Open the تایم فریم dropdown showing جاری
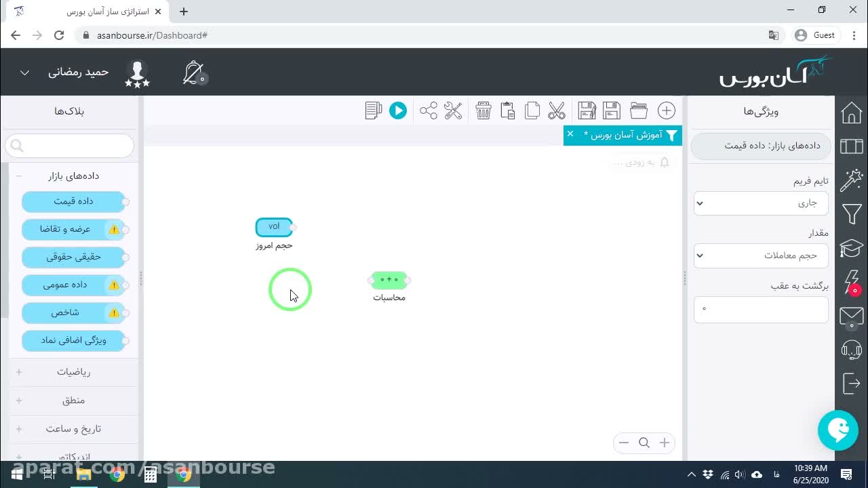Image resolution: width=868 pixels, height=488 pixels. (x=761, y=203)
